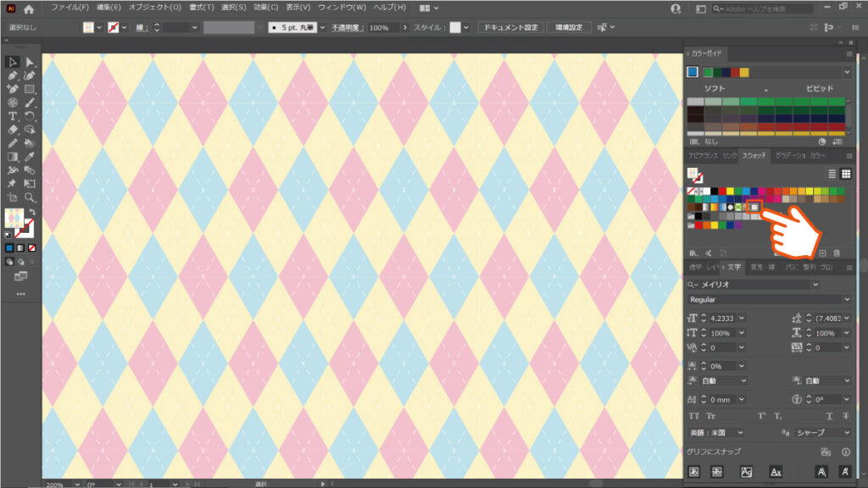Switch swatches to thumbnail grid view
Image resolution: width=868 pixels, height=488 pixels.
coord(846,175)
